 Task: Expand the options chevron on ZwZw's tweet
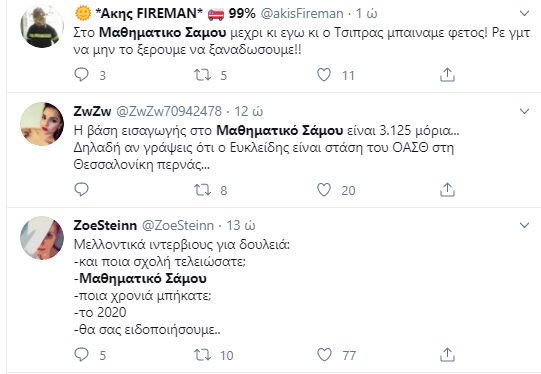click(524, 111)
